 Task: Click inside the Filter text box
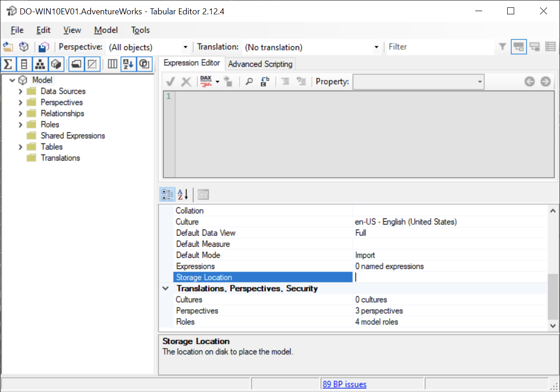[x=440, y=47]
